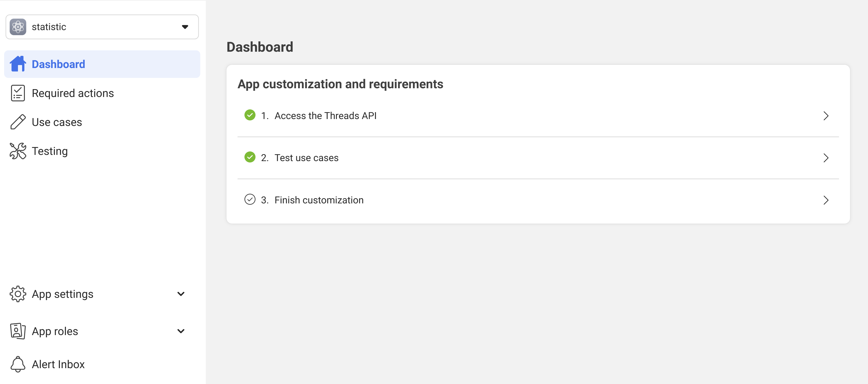Click the Required actions checklist icon

point(18,93)
